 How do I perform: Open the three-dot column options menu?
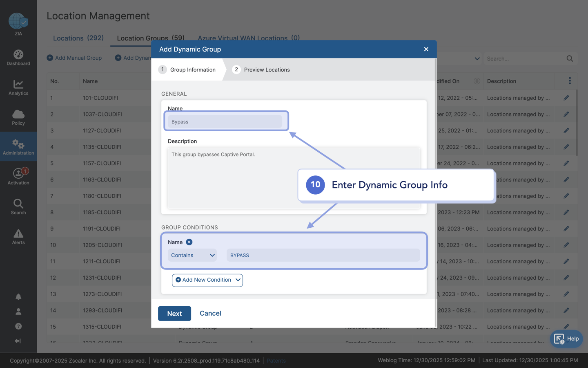click(570, 81)
